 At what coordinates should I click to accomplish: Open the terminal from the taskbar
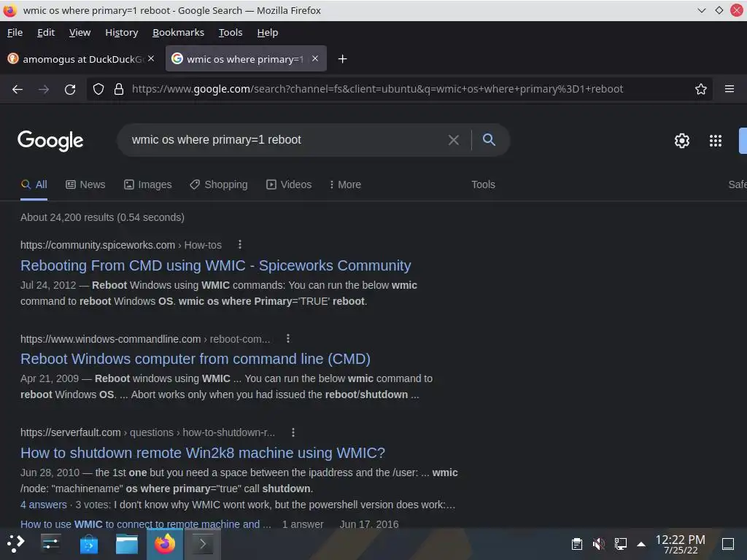pyautogui.click(x=203, y=544)
